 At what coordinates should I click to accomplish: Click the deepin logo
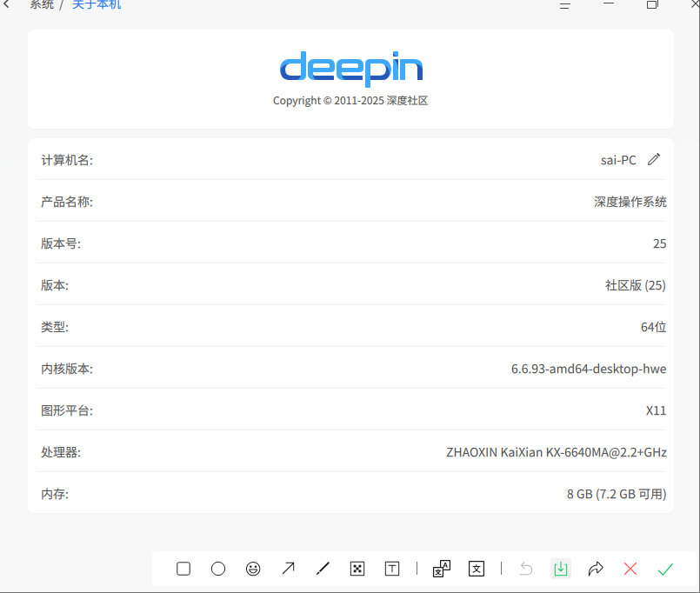pos(351,69)
